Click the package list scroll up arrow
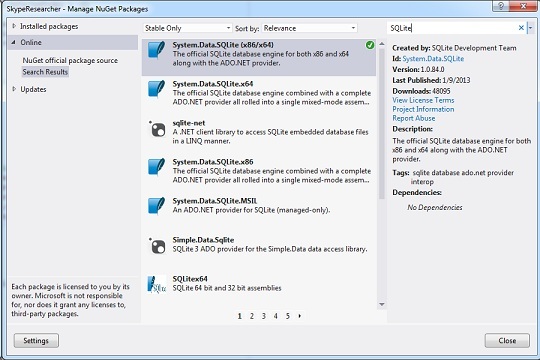540x360 pixels. [x=382, y=44]
